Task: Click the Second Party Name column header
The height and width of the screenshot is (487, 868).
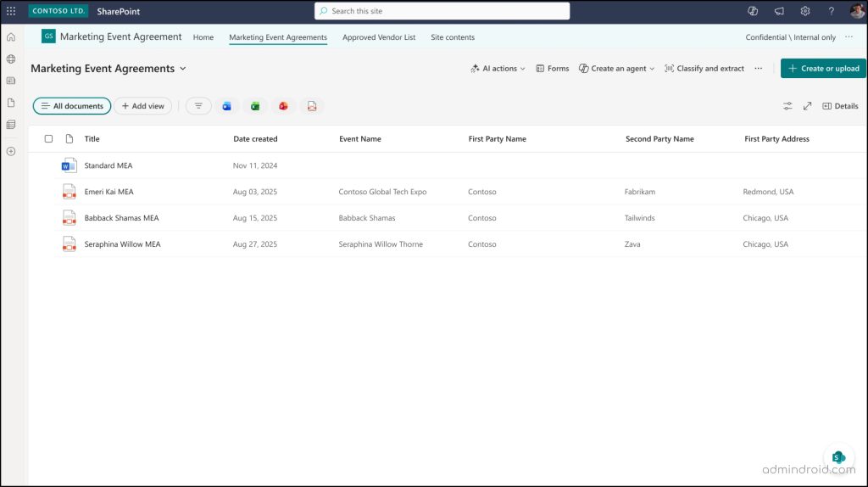Action: tap(659, 139)
